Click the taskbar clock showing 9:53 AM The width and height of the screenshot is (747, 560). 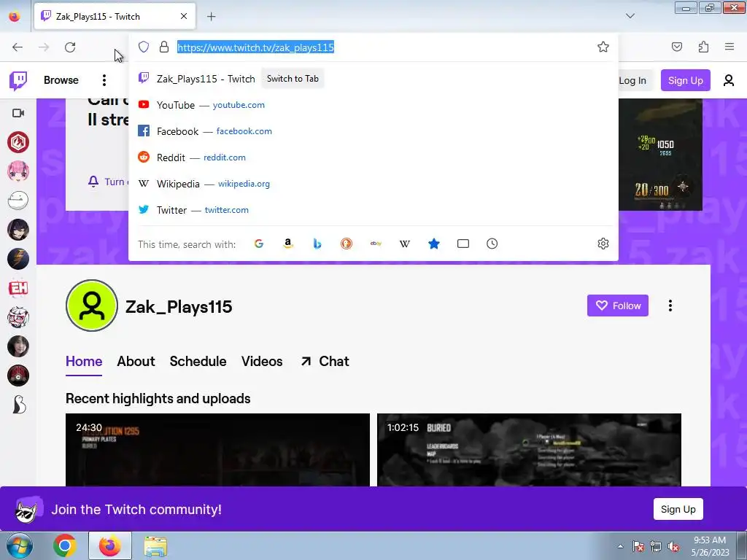click(710, 546)
